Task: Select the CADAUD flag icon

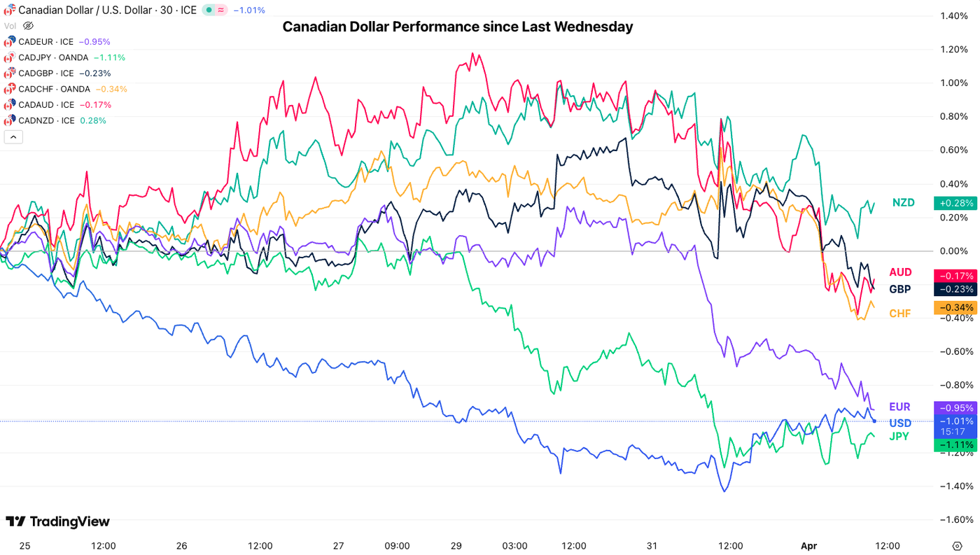Action: tap(8, 104)
